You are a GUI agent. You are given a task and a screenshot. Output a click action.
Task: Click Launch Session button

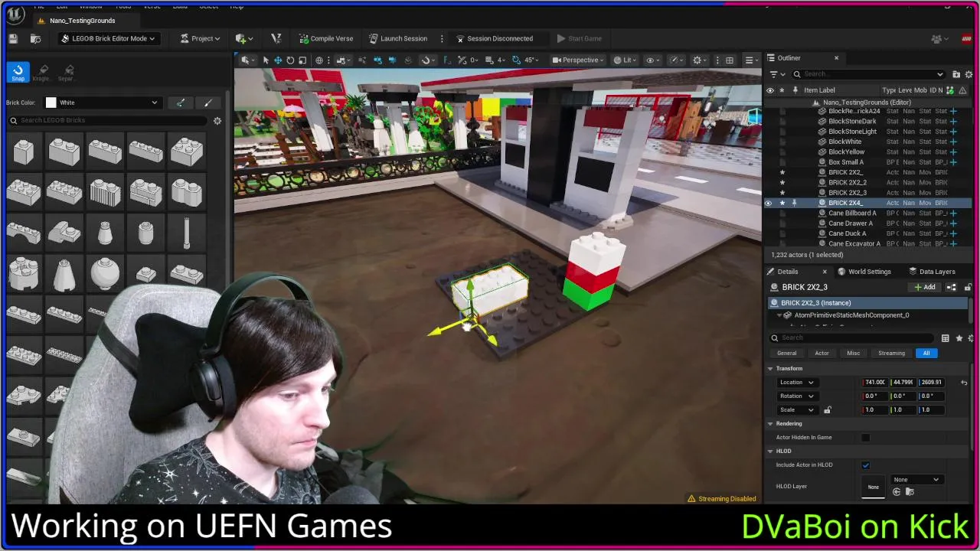coord(397,38)
